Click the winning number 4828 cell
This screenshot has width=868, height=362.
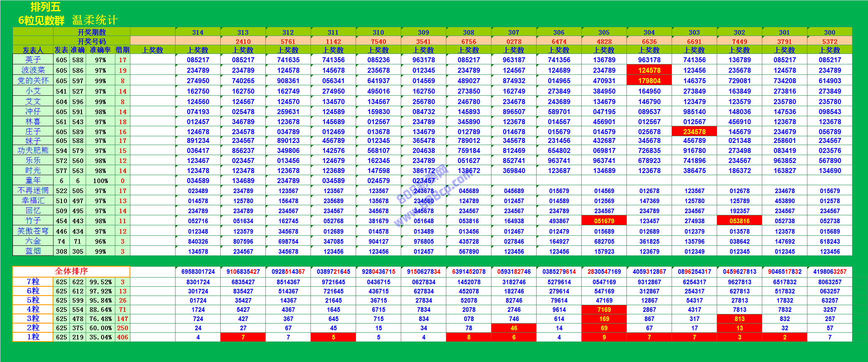coord(604,41)
